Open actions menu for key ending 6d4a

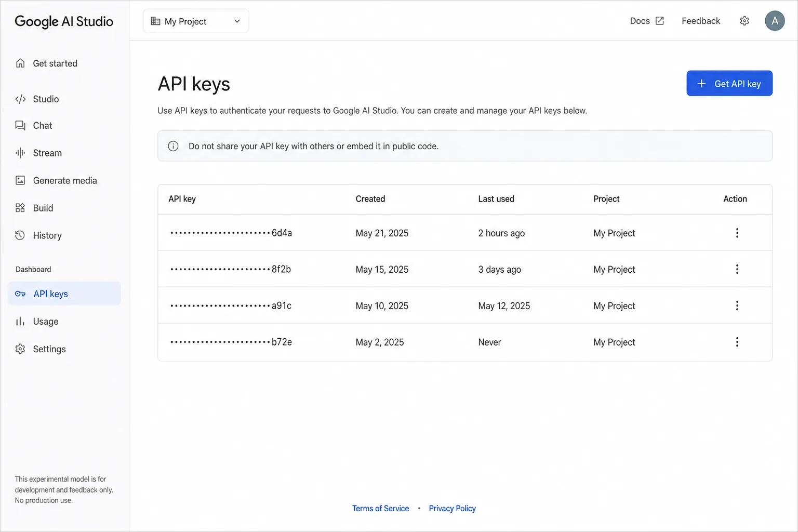coord(737,233)
